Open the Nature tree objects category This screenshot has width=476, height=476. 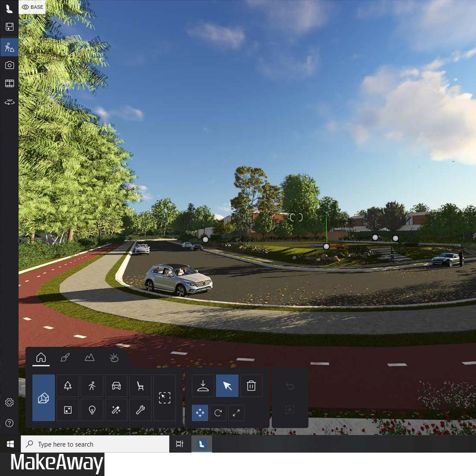tap(67, 386)
